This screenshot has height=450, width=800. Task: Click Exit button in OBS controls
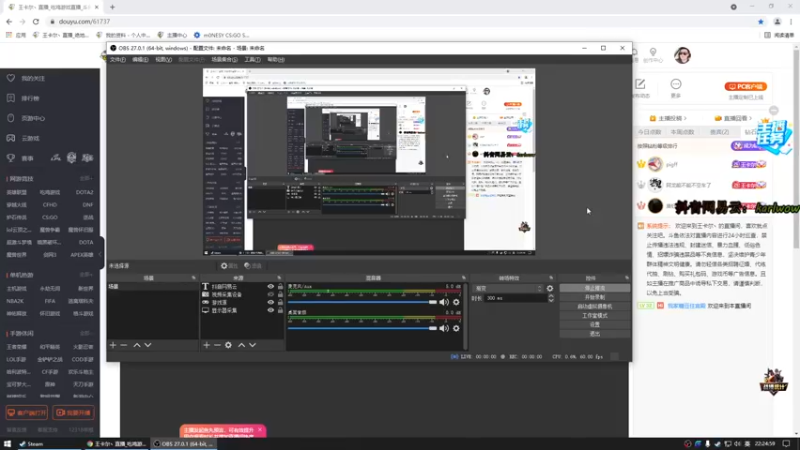click(594, 334)
